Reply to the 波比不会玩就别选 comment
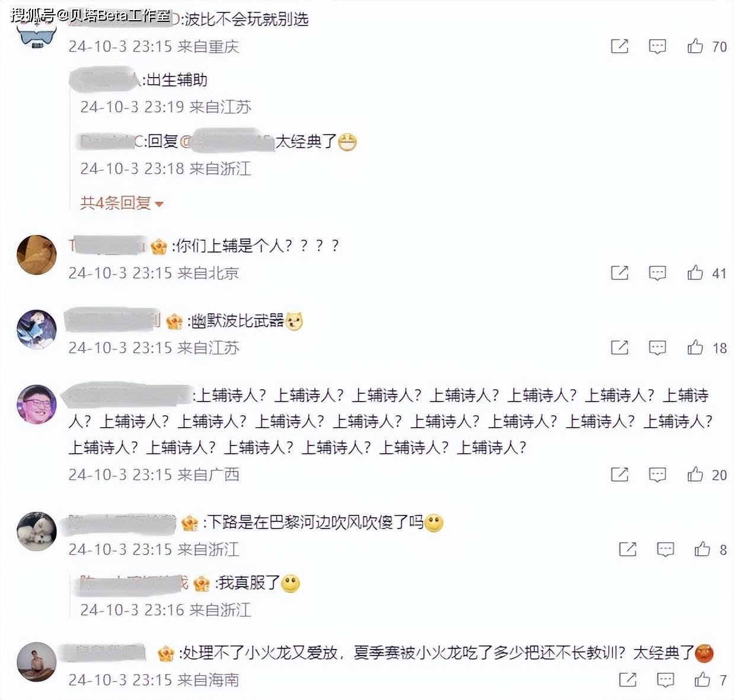 tap(658, 46)
